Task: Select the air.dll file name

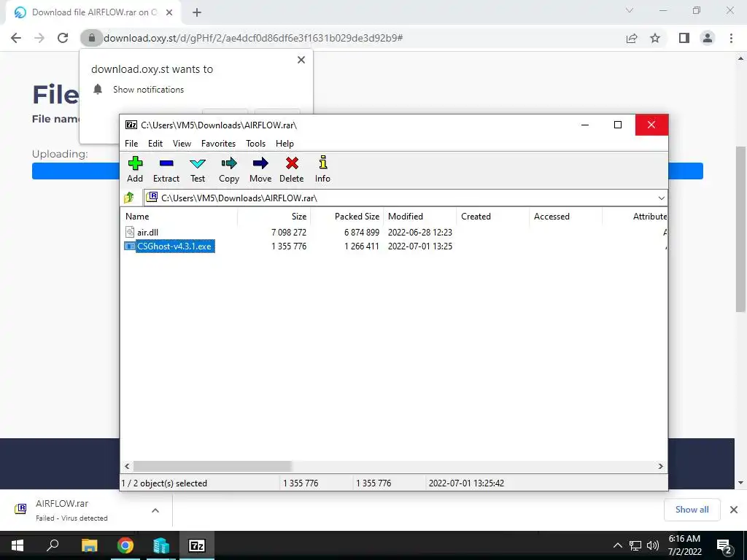Action: pyautogui.click(x=147, y=233)
